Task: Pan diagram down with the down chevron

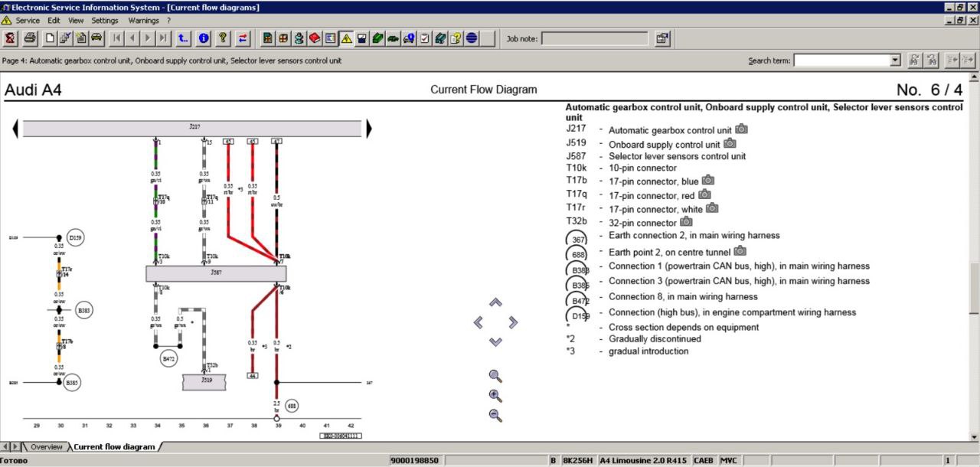Action: click(x=495, y=341)
